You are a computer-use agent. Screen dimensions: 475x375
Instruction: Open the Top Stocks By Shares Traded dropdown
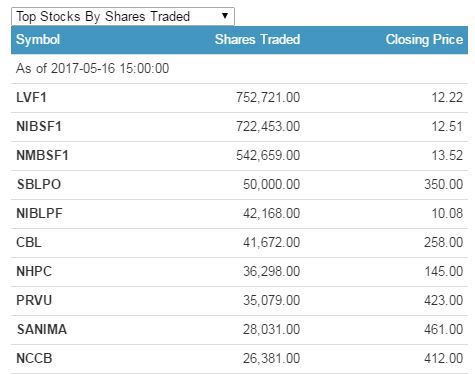[123, 16]
